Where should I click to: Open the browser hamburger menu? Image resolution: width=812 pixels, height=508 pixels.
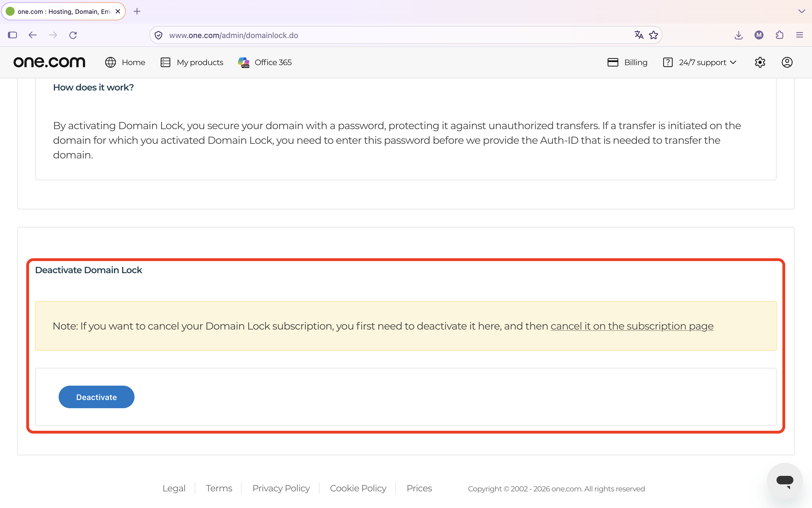800,35
